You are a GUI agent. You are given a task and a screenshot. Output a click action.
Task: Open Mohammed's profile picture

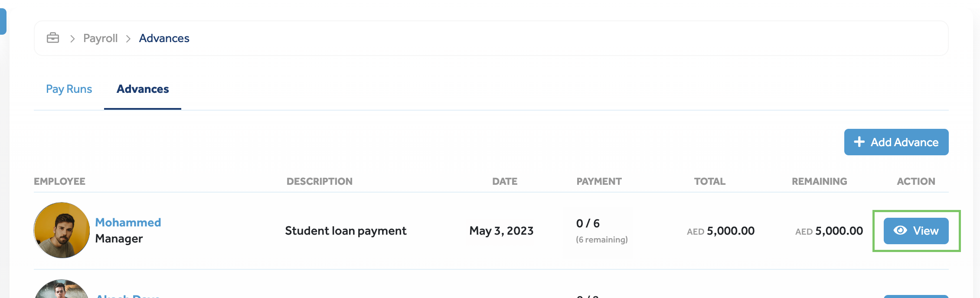[x=62, y=230]
